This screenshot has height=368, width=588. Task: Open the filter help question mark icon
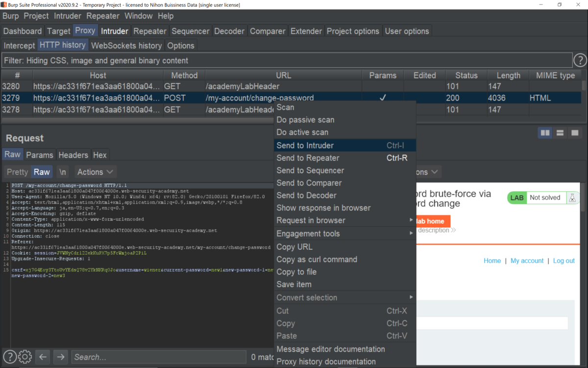click(580, 60)
